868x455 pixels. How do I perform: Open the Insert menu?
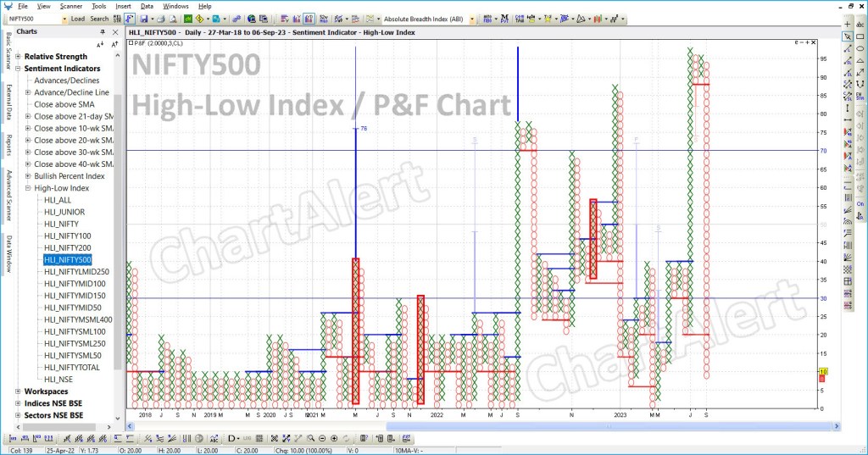[123, 6]
